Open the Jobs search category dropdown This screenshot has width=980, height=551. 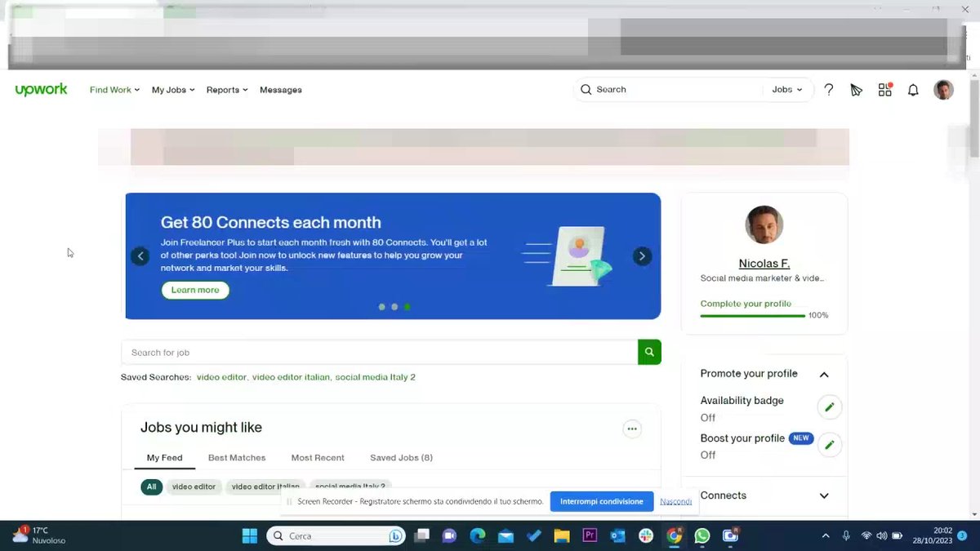click(786, 90)
